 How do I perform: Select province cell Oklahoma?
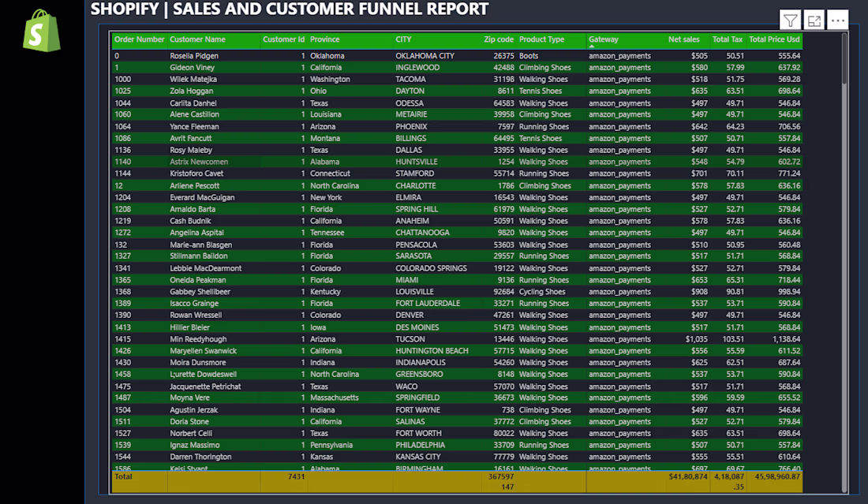click(x=327, y=56)
